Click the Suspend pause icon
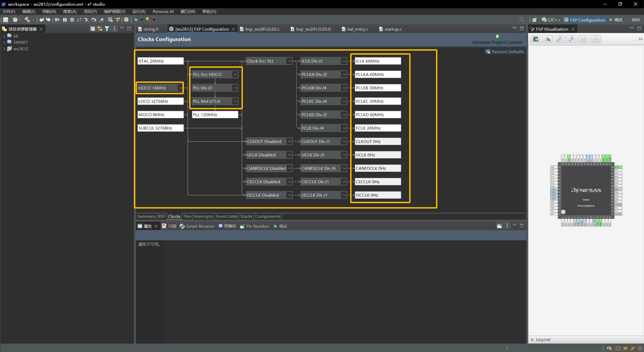Viewport: 644px width, 352px height. (x=65, y=20)
